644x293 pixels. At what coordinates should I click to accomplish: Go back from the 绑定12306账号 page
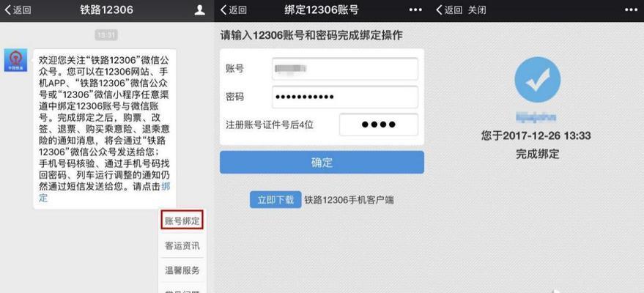click(233, 10)
